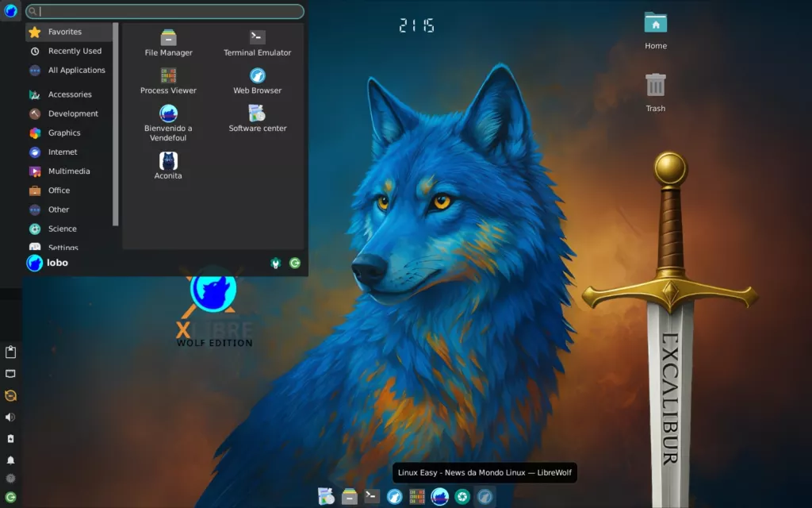Open the Settings category
Viewport: 812px width, 508px height.
[69, 247]
